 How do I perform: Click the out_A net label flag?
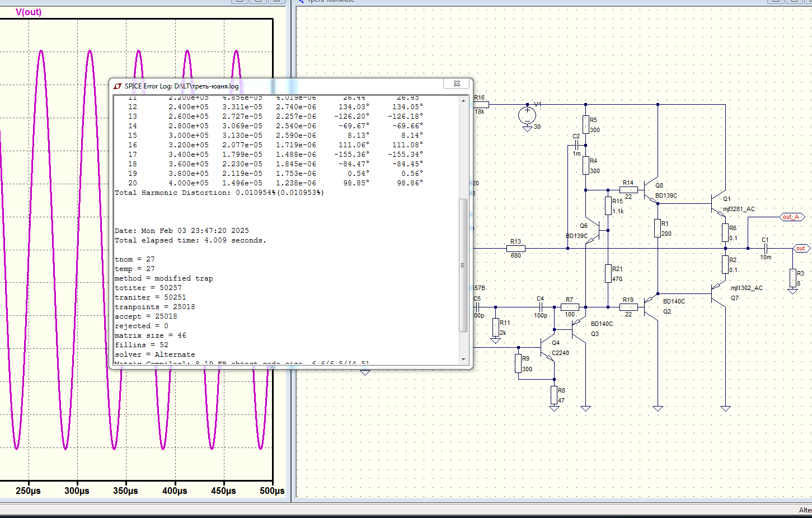pos(791,217)
